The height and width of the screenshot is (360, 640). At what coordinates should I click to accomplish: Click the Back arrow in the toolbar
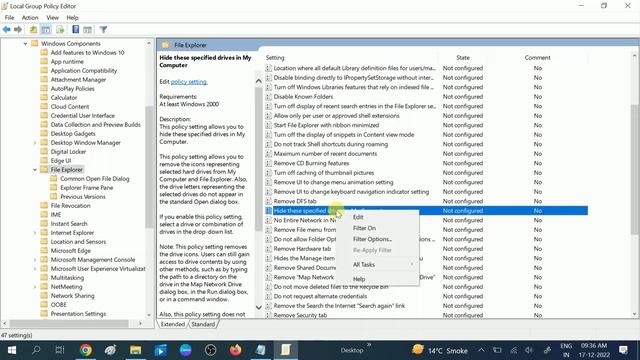pos(7,29)
